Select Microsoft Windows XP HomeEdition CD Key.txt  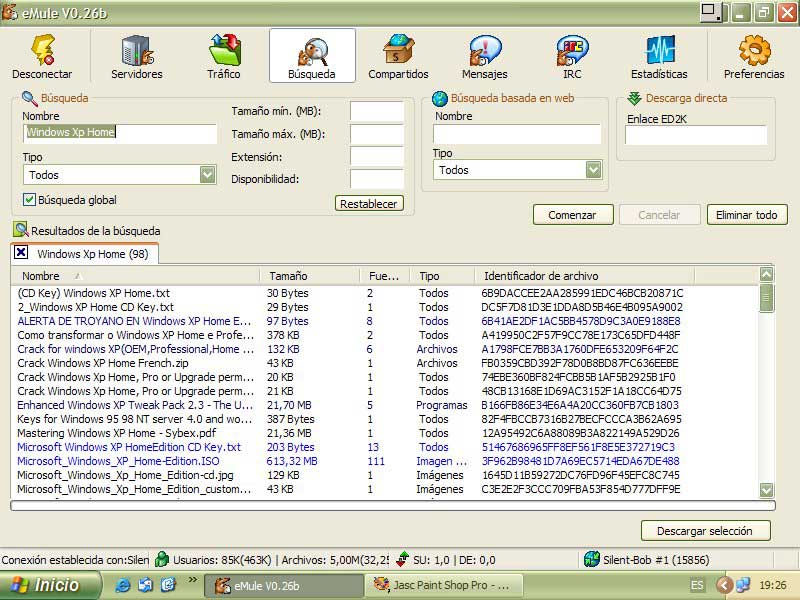coord(385,447)
